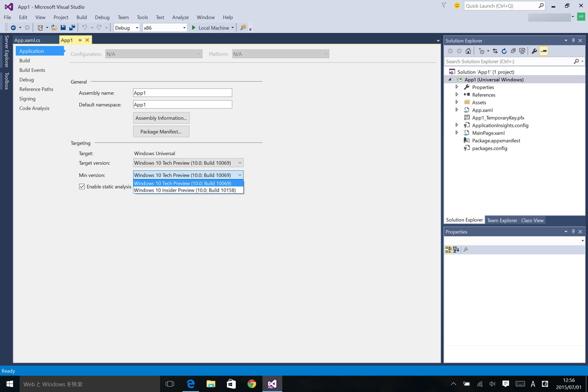Open the Target version dropdown
588x392 pixels.
[x=188, y=163]
